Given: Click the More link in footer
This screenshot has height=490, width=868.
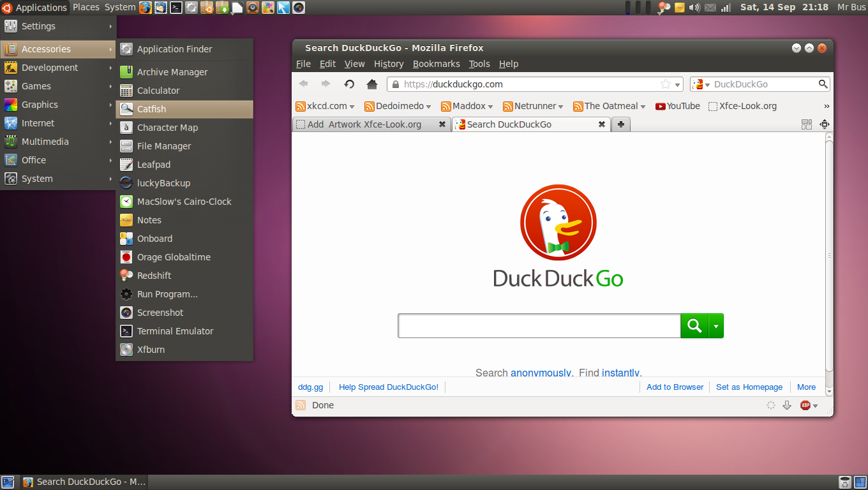Looking at the screenshot, I should click(x=806, y=387).
